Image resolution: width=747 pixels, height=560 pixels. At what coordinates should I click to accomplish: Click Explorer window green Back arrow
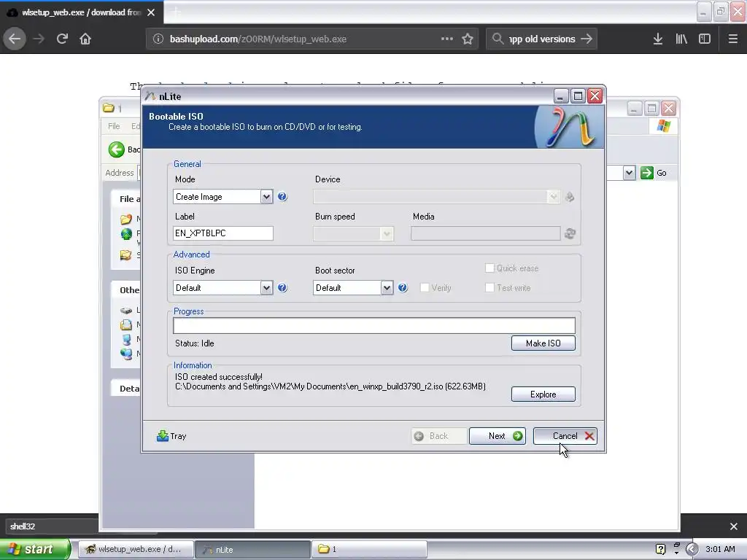click(x=116, y=149)
